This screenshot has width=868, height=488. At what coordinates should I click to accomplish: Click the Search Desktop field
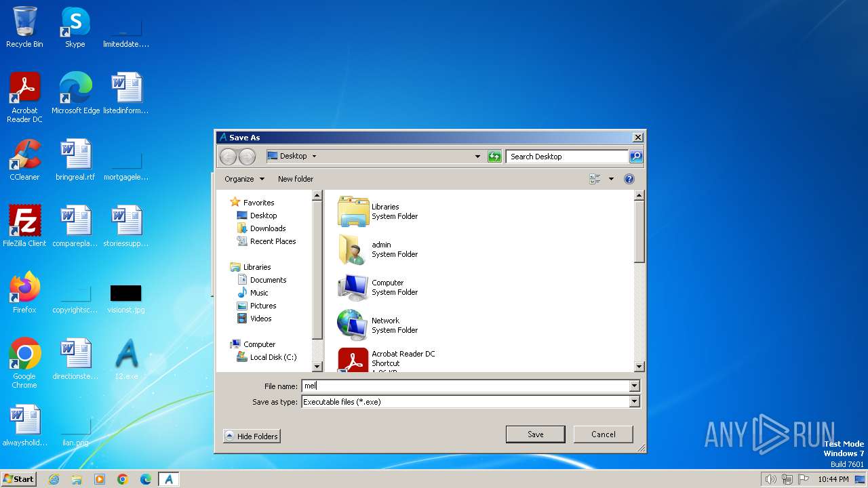[567, 157]
